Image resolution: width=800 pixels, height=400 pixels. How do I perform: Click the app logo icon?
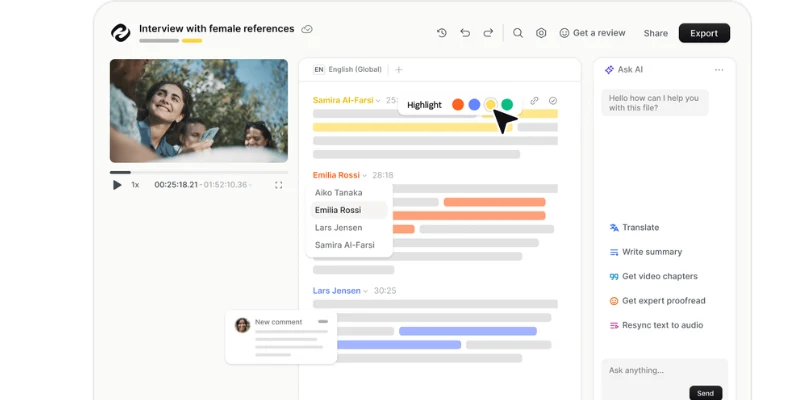click(120, 33)
